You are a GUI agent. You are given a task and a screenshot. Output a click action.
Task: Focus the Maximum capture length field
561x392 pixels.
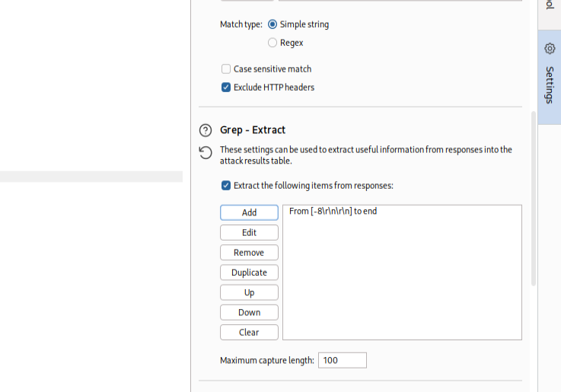click(342, 361)
